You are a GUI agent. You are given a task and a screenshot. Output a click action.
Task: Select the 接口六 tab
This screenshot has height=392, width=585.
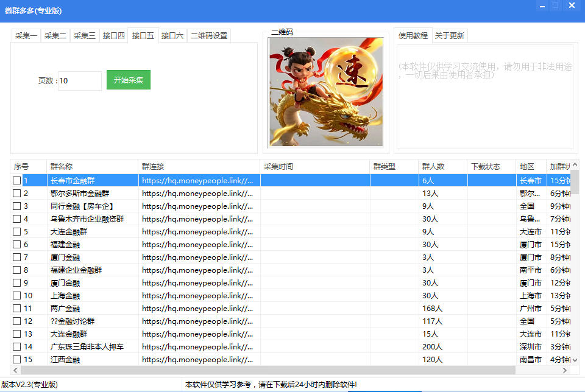tap(171, 35)
